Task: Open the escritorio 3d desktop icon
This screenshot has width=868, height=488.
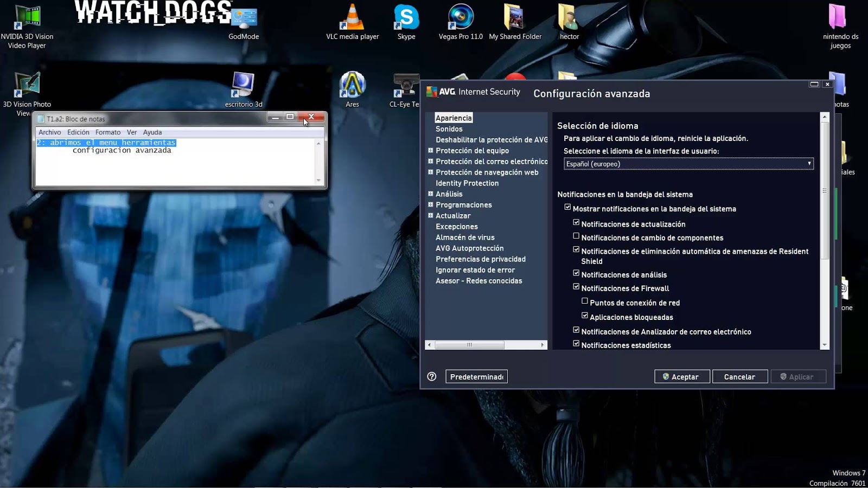Action: (x=244, y=90)
